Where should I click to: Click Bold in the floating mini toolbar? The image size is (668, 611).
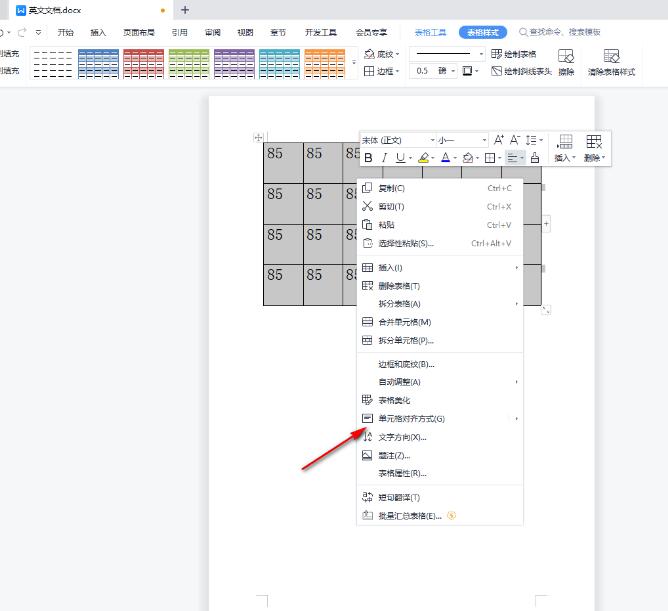(x=369, y=158)
